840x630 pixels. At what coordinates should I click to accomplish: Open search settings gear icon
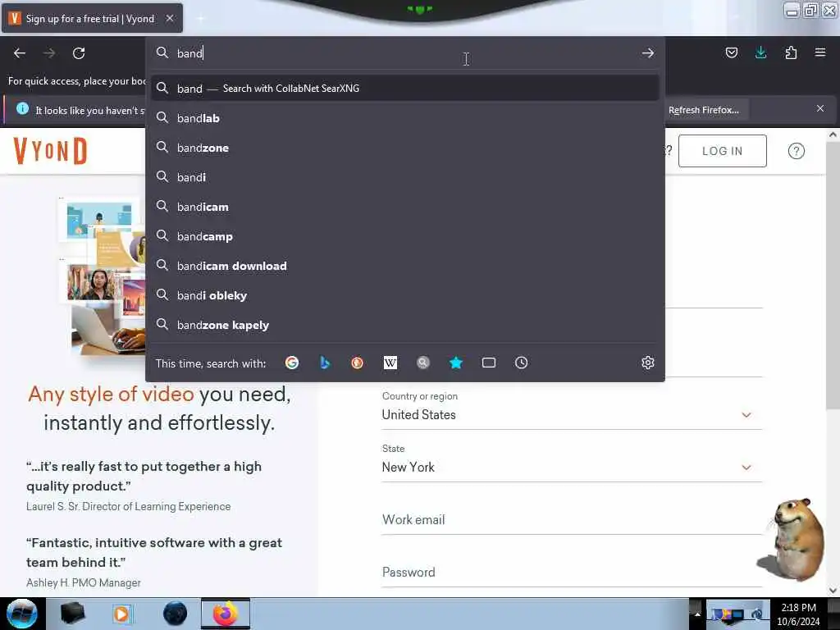tap(648, 363)
